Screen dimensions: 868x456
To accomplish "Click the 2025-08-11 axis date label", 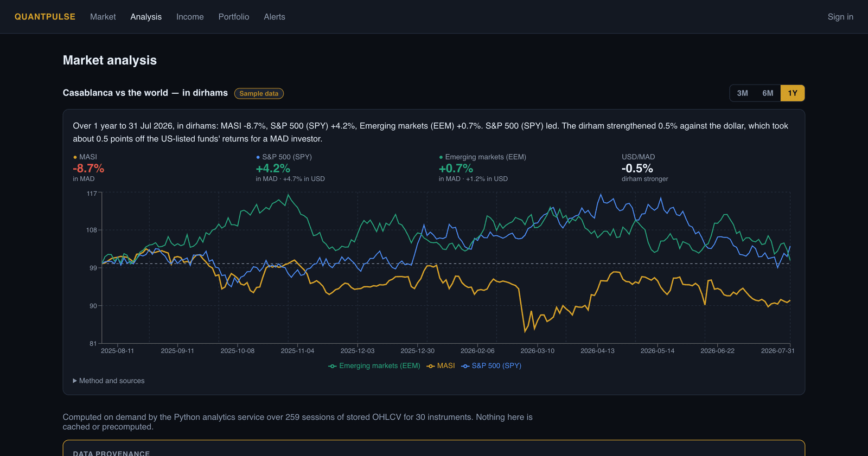I will click(117, 351).
